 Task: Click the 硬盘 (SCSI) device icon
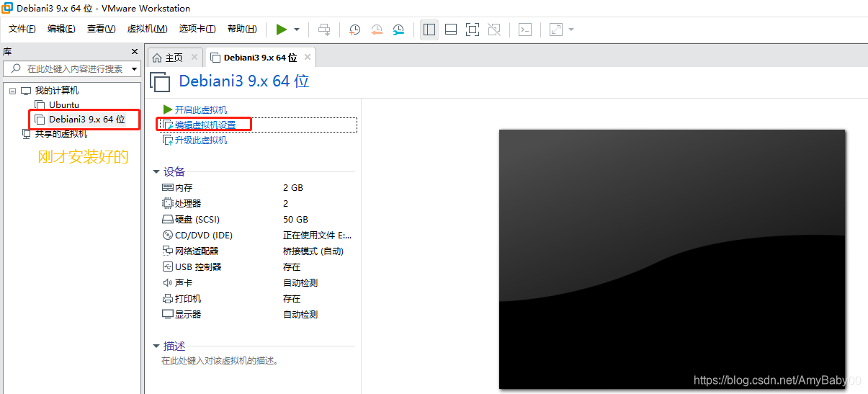[168, 220]
